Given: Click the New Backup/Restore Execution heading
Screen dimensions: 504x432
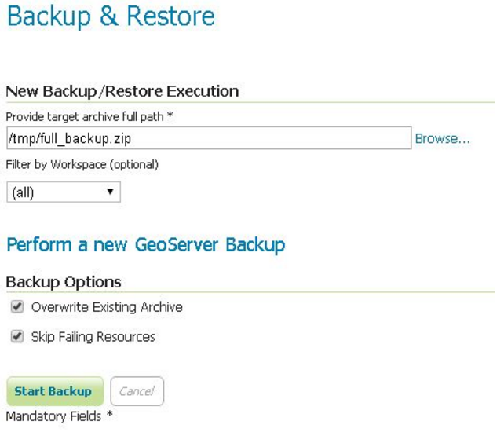Looking at the screenshot, I should tap(122, 91).
